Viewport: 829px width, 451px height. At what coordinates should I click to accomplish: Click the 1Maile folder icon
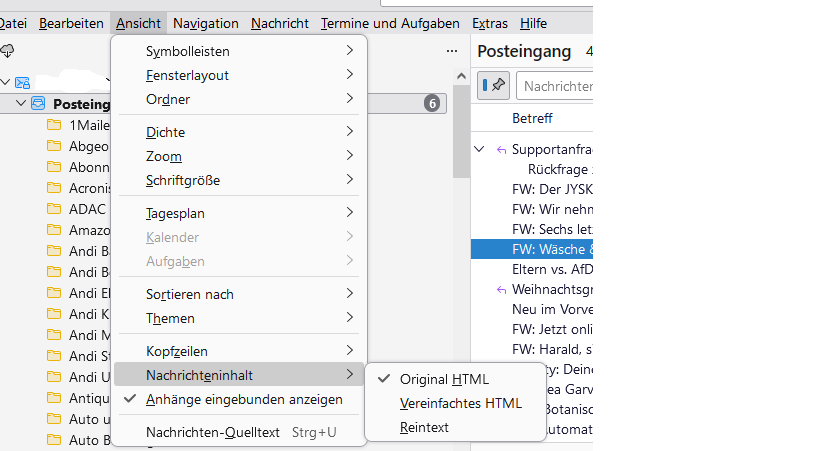54,125
